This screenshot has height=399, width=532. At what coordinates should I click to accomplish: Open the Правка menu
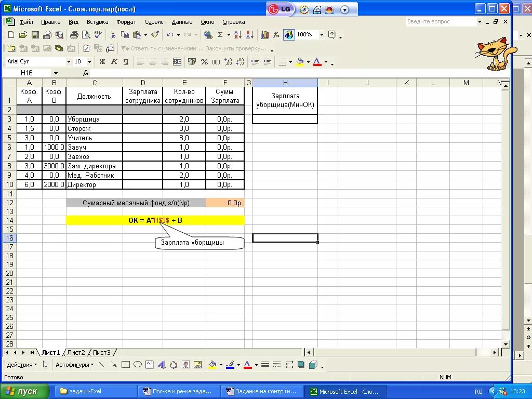pos(50,22)
